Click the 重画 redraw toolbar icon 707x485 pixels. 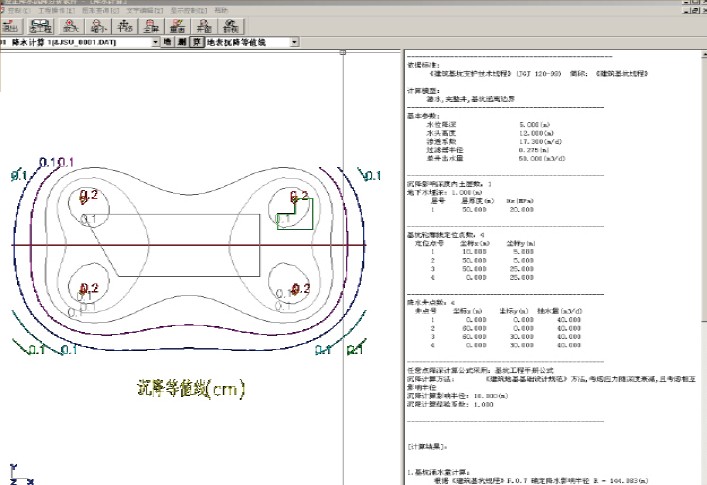coord(178,26)
